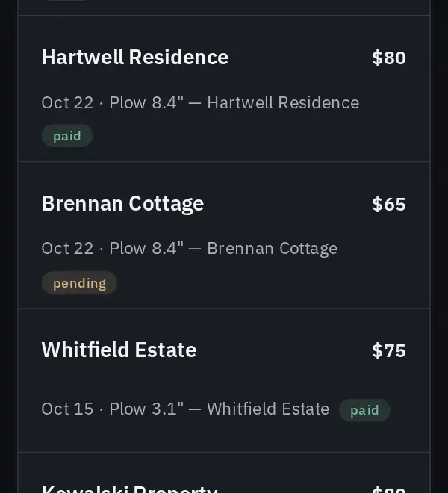The height and width of the screenshot is (493, 448).
Task: Open the Hartwell Residence invoice row
Action: (224, 88)
